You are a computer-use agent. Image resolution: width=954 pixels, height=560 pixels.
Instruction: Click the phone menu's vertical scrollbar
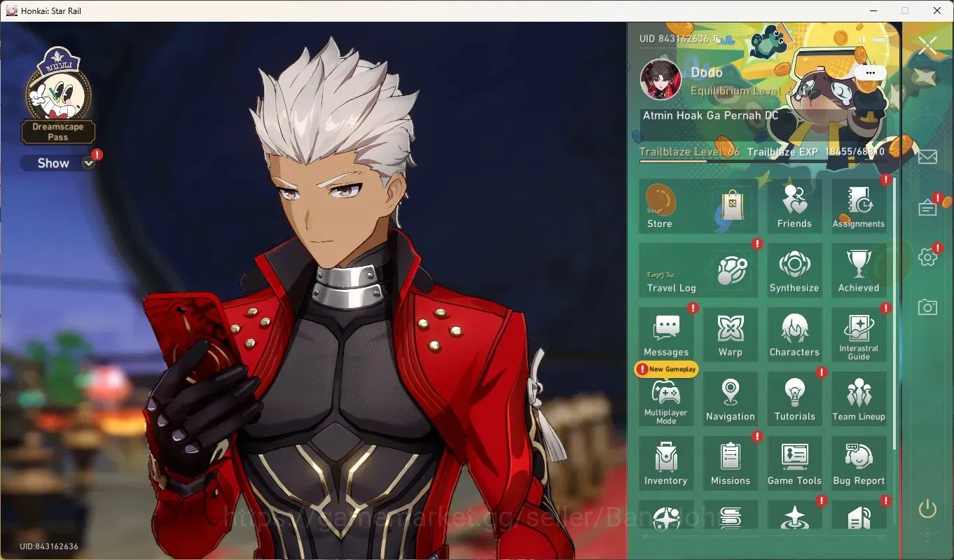pos(894,313)
